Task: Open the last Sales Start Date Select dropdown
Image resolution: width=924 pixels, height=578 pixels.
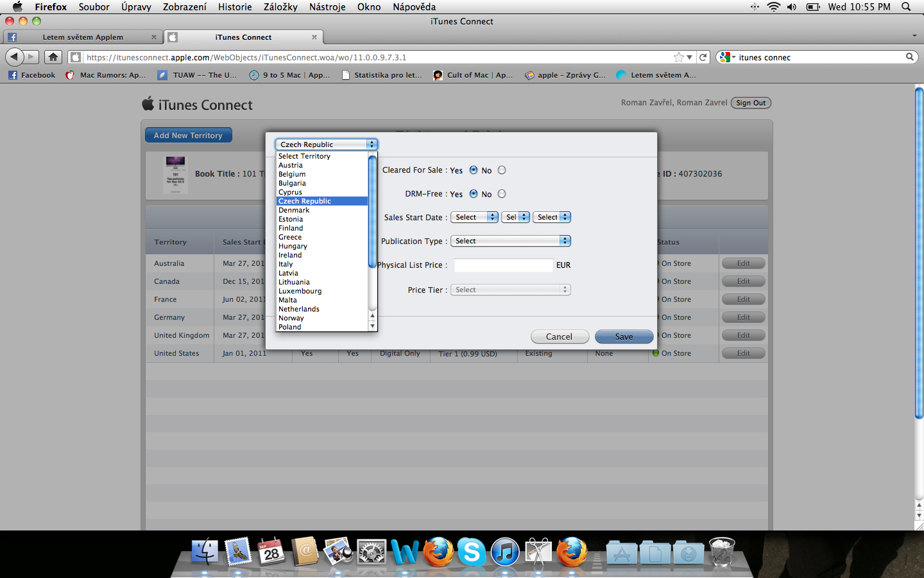Action: click(x=552, y=217)
